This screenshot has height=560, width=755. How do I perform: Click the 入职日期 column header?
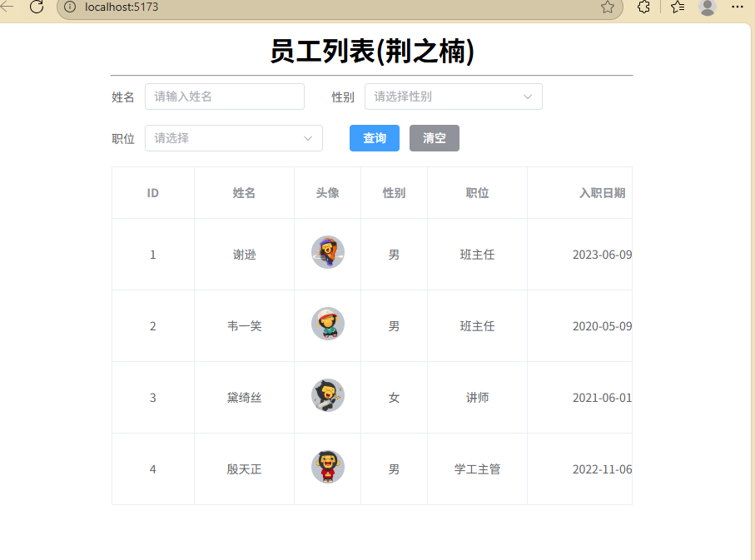click(x=602, y=193)
